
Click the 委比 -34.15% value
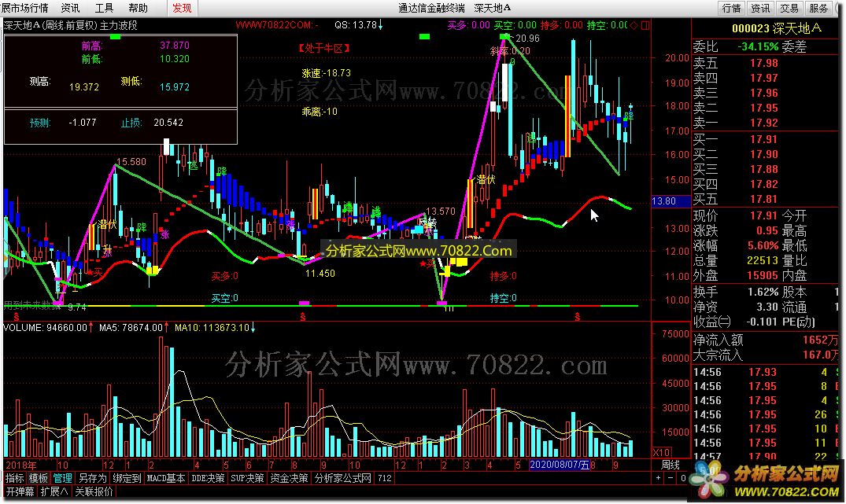pos(758,46)
